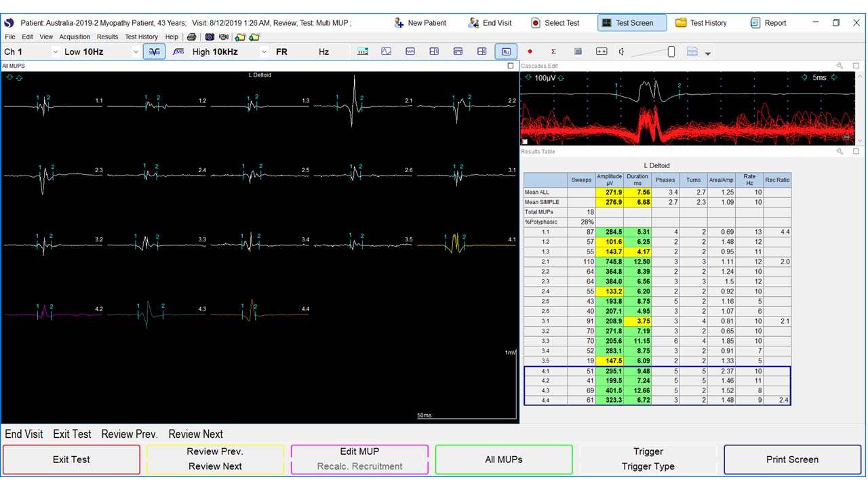Expand the Low 10Hz filter dropdown
This screenshot has width=868, height=488.
pos(136,52)
